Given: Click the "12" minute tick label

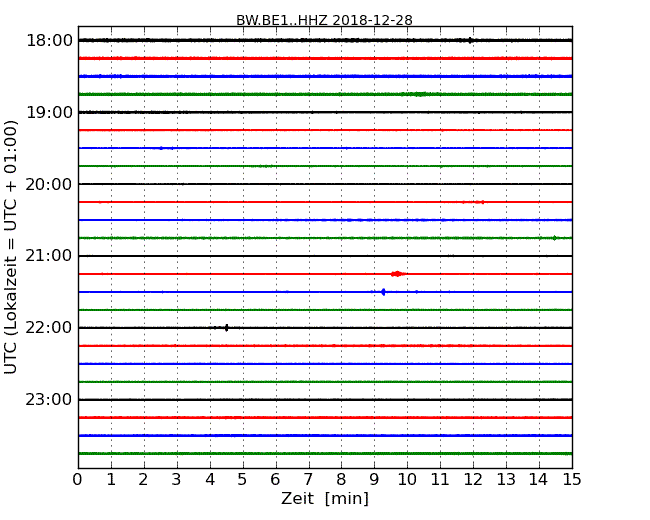Looking at the screenshot, I should 473,480.
